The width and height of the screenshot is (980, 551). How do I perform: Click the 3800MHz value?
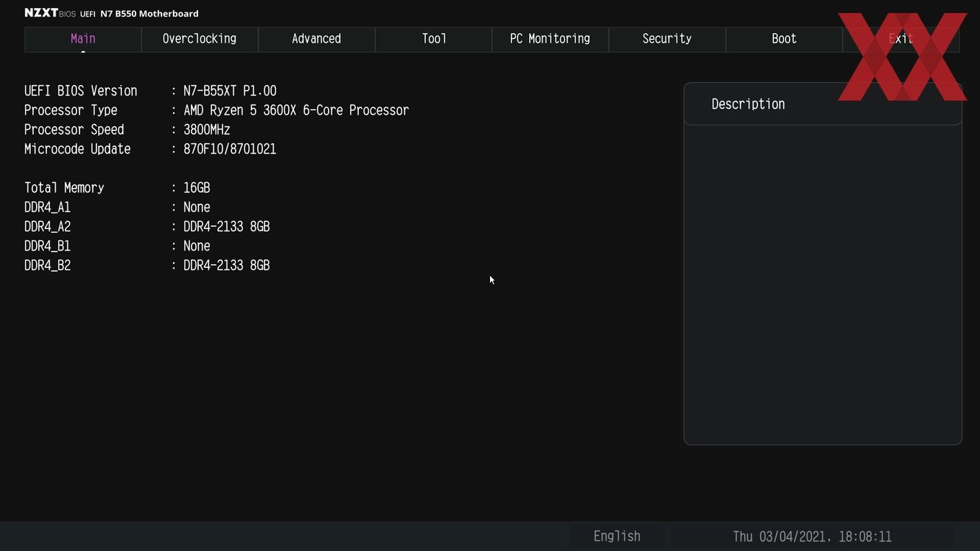pyautogui.click(x=207, y=130)
